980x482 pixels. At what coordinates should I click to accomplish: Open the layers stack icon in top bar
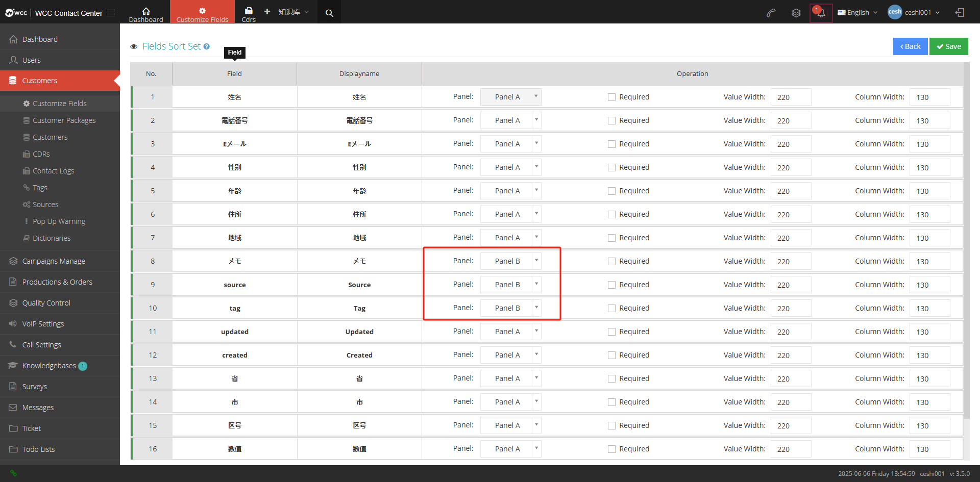pyautogui.click(x=796, y=13)
